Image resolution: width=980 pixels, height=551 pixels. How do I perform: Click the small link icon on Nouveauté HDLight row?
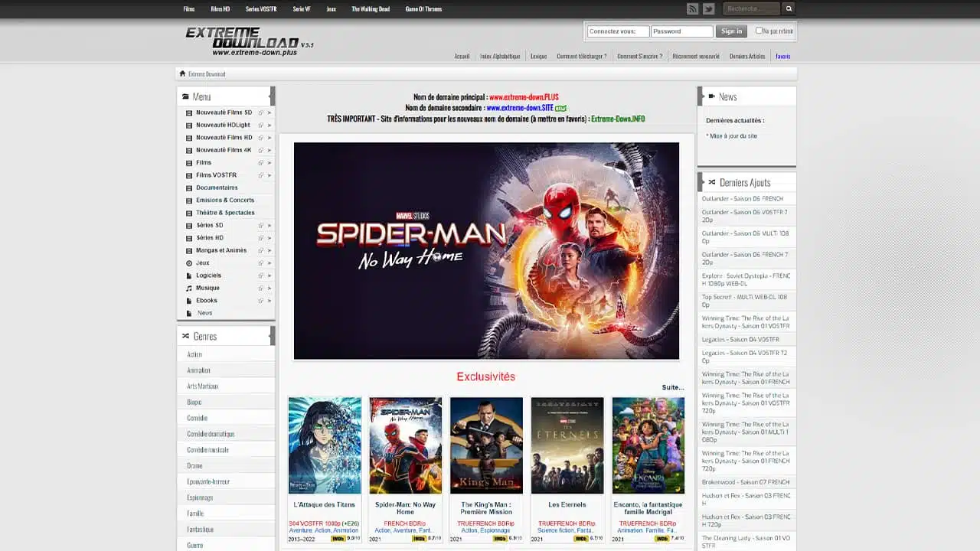click(x=260, y=125)
